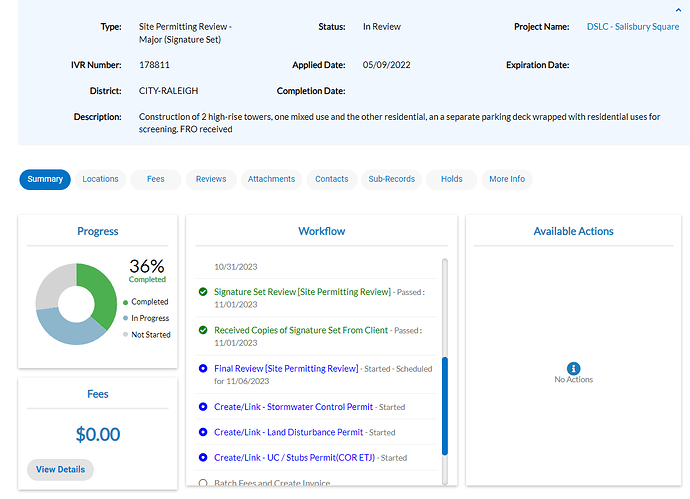Click the green check beside Signature Set Review
Image resolution: width=690 pixels, height=499 pixels.
(x=203, y=292)
